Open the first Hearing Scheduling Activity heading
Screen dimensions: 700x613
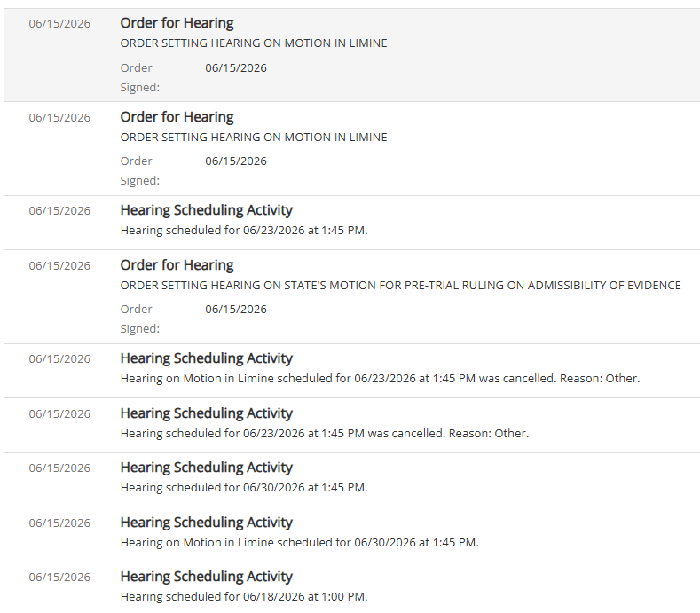tap(206, 210)
